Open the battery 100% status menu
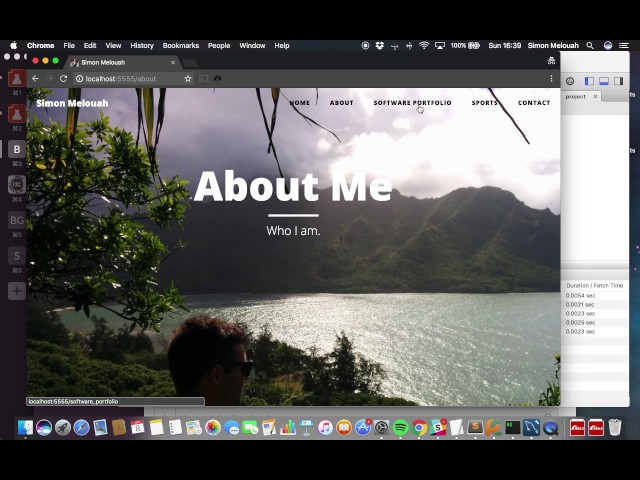The height and width of the screenshot is (480, 640). (x=465, y=45)
